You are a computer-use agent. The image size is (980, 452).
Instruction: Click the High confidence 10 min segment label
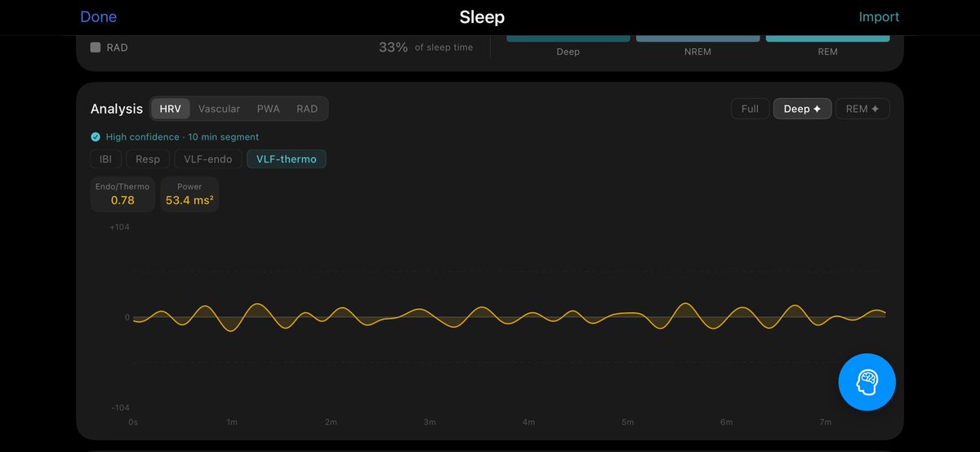(182, 137)
